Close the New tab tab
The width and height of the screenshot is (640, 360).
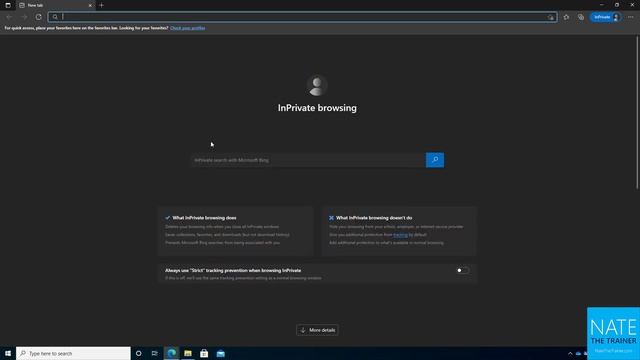[x=90, y=5]
